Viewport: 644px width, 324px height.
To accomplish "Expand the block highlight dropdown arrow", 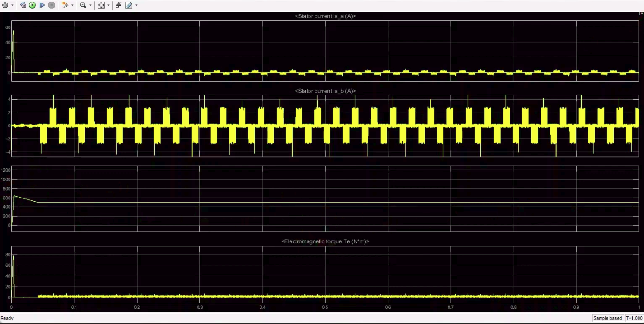I will coord(72,5).
